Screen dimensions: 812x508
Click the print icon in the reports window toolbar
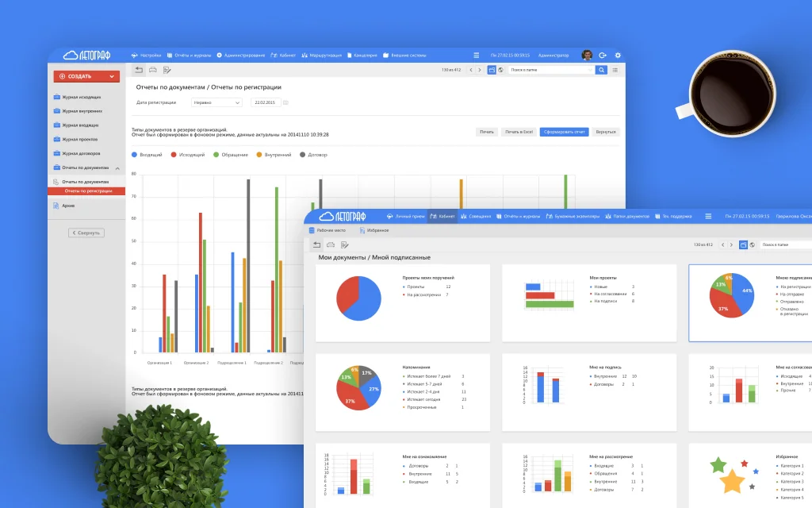pos(153,70)
